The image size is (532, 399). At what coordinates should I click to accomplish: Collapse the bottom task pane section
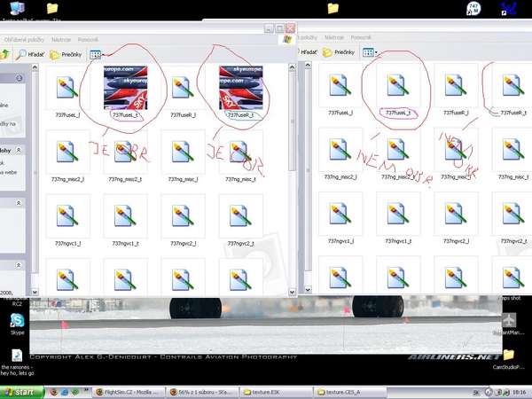click(x=19, y=265)
